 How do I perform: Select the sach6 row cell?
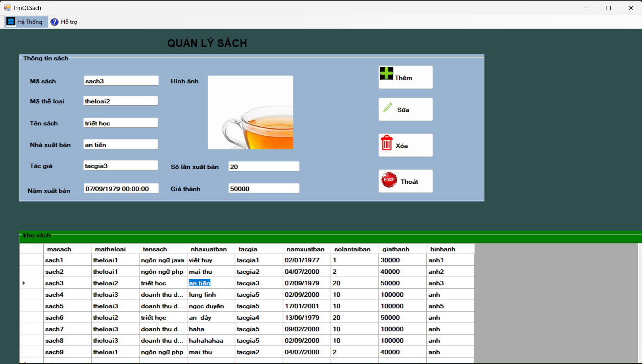67,317
